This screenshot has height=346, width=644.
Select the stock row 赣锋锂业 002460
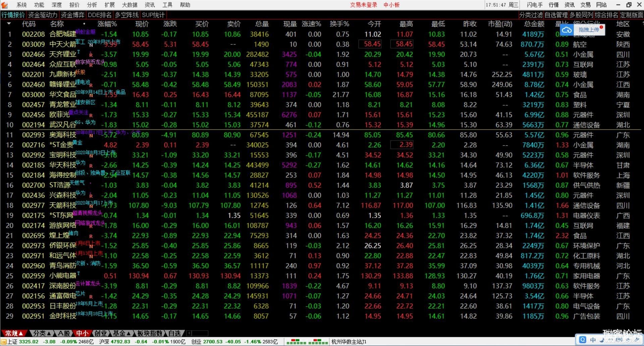coord(322,85)
